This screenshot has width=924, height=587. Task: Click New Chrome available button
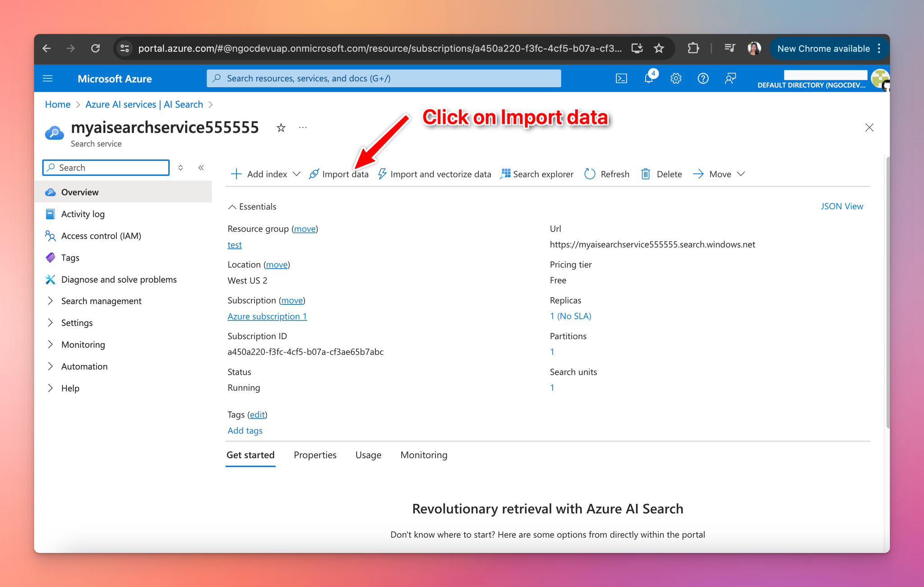click(x=829, y=48)
